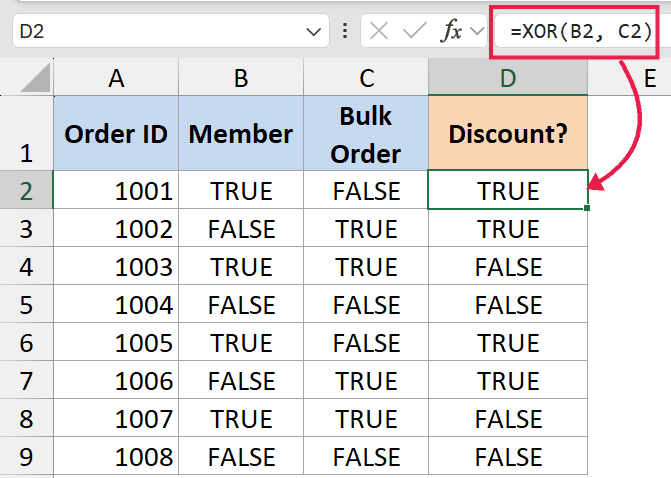Viewport: 671px width, 478px height.
Task: Select row 7 header
Action: click(x=27, y=380)
